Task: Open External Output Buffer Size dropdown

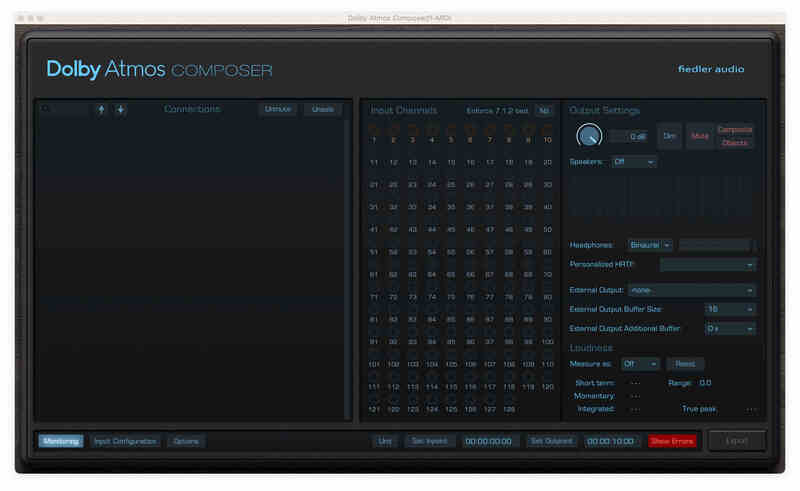Action: click(x=730, y=309)
